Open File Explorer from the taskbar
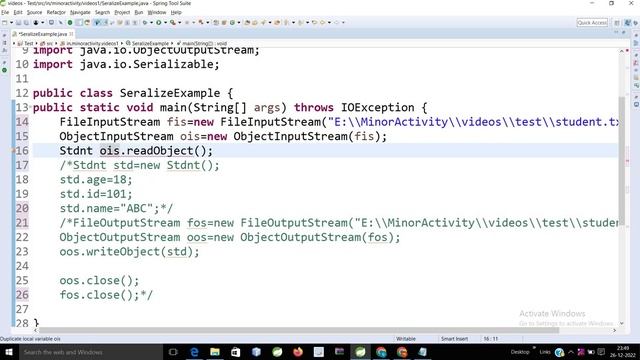Viewport: 640px width, 360px height. point(215,352)
